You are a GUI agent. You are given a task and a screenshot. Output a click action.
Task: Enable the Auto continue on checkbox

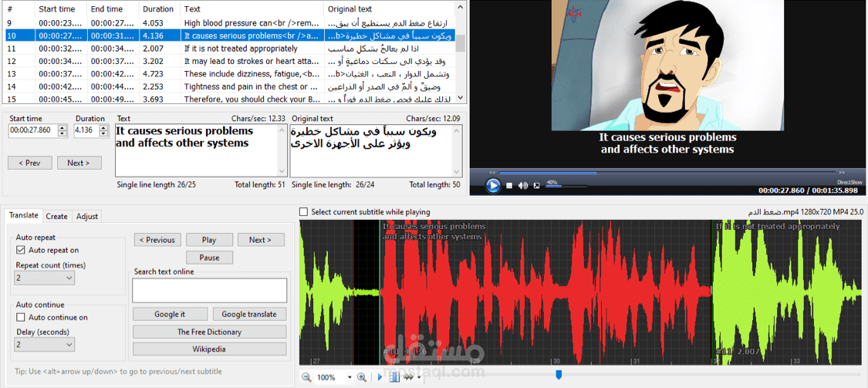(21, 318)
